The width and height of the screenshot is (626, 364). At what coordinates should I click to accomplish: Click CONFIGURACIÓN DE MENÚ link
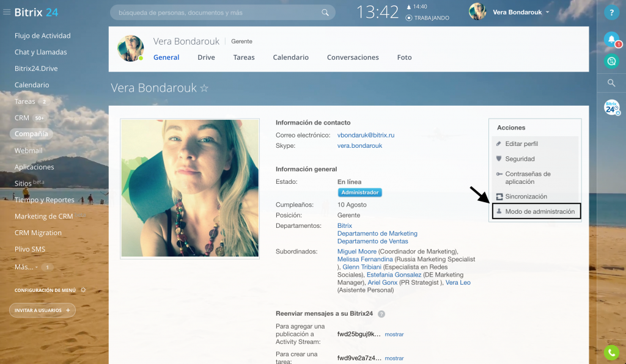[45, 290]
